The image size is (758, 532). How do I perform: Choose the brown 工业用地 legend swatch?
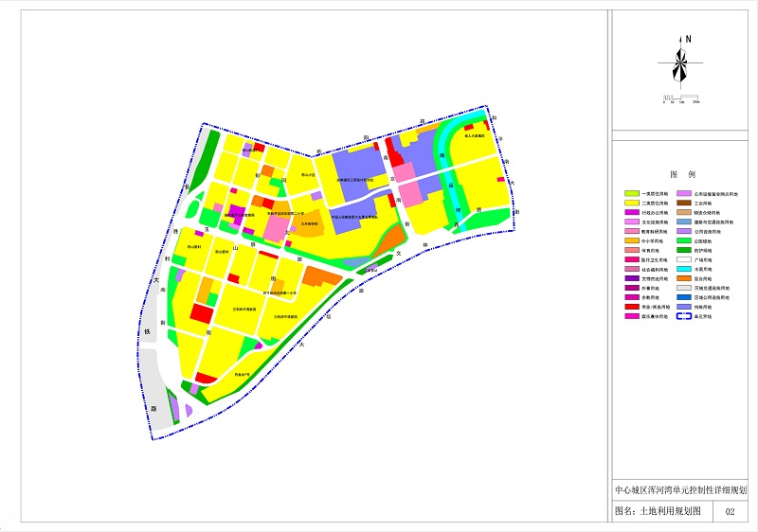[684, 202]
